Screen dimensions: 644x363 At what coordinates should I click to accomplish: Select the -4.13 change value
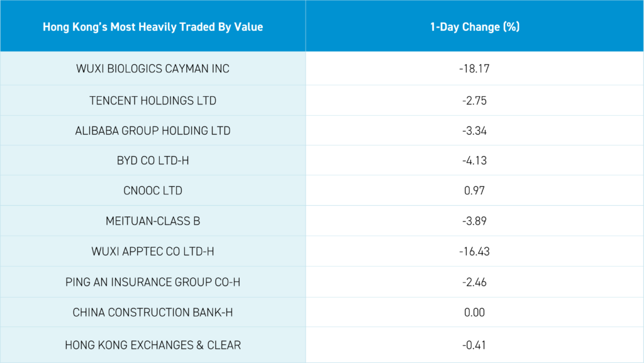[x=474, y=161]
